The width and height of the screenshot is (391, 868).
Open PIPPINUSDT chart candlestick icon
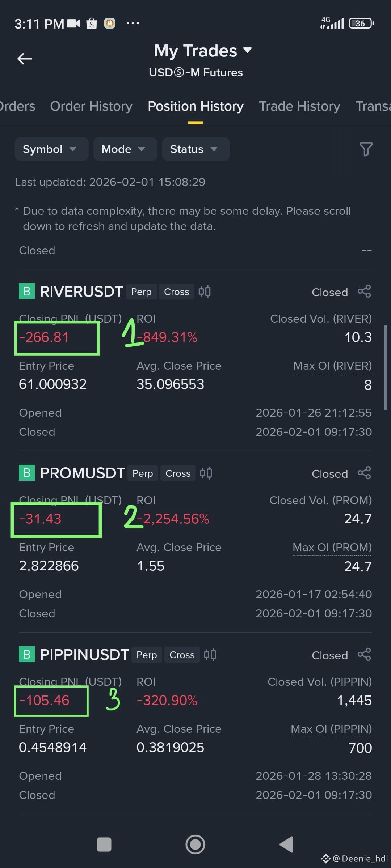point(210,655)
